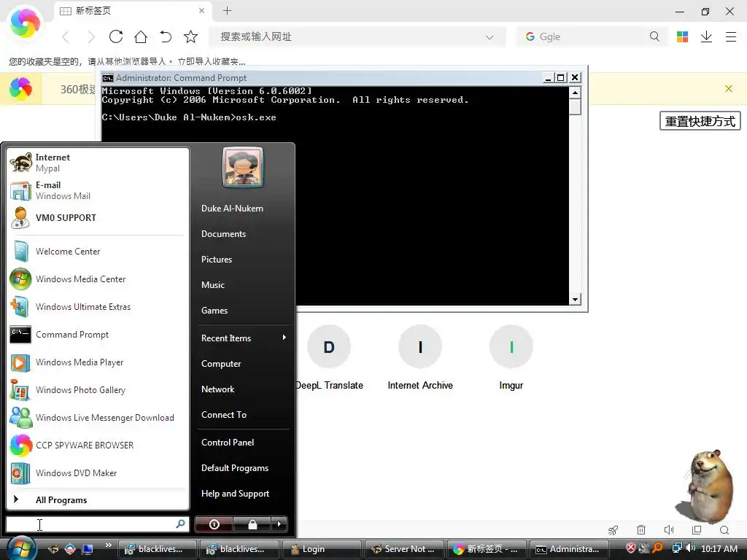Open Network from Start menu

217,389
